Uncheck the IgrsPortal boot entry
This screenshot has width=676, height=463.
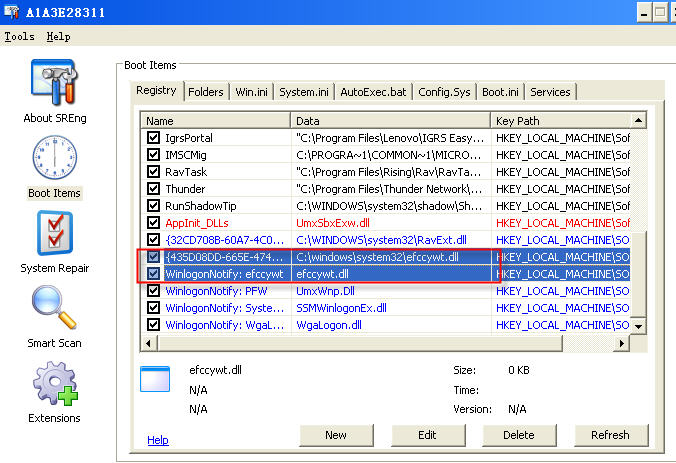[153, 137]
